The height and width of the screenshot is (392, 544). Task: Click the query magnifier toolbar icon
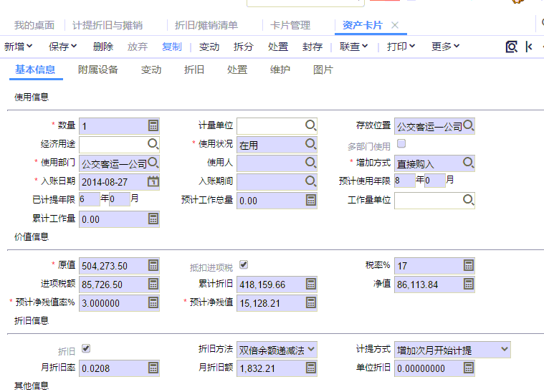pos(511,47)
